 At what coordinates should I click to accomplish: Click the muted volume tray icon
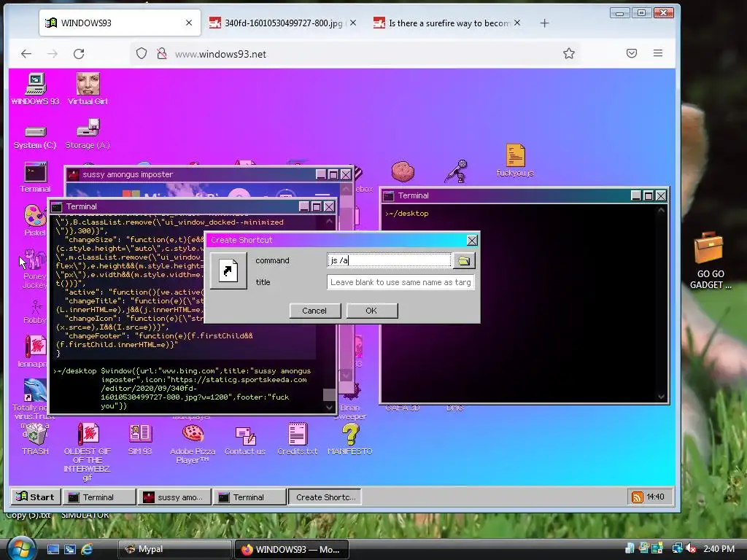tap(692, 548)
